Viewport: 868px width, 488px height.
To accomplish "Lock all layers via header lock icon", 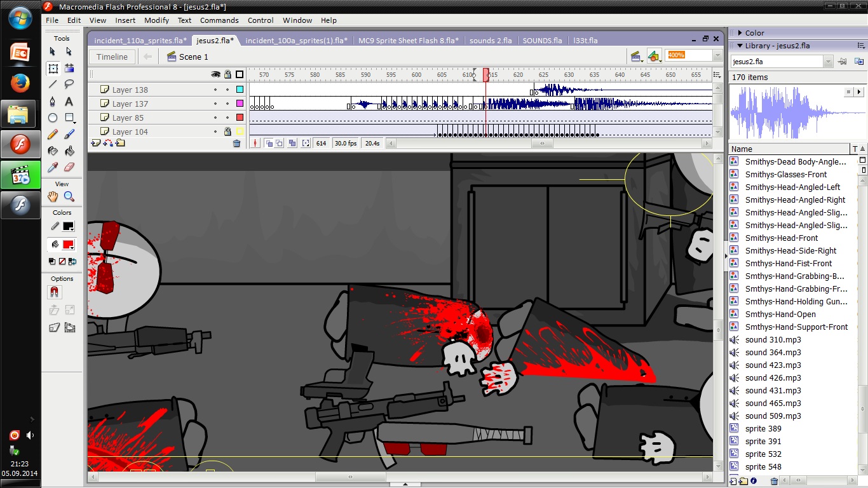I will click(227, 74).
